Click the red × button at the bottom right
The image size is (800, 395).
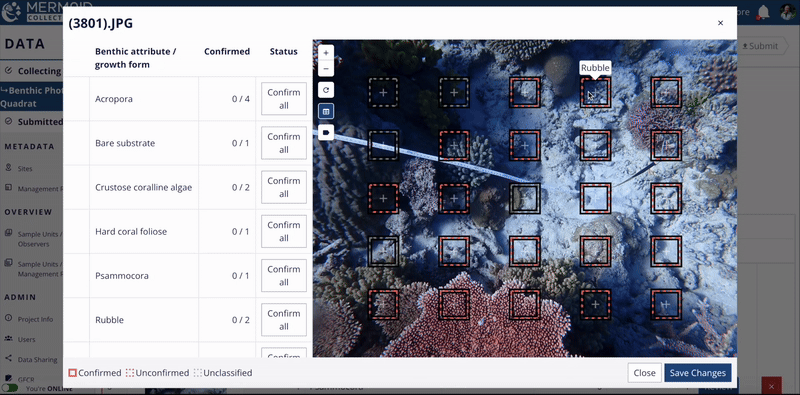pos(771,386)
